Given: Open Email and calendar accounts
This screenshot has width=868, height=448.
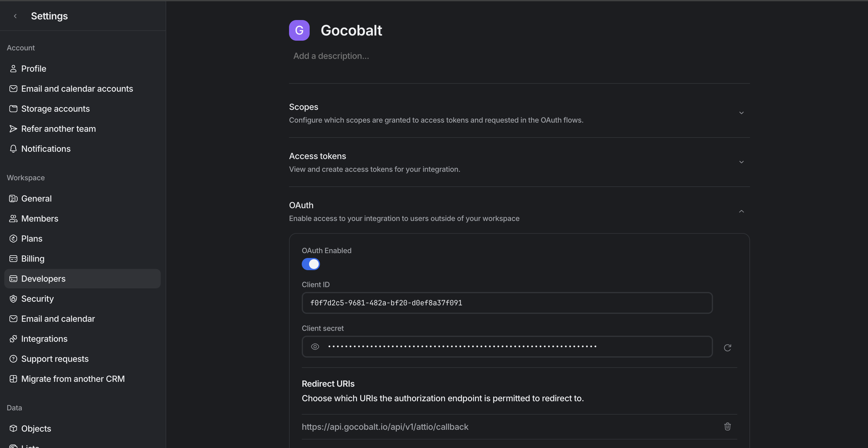Looking at the screenshot, I should point(77,89).
